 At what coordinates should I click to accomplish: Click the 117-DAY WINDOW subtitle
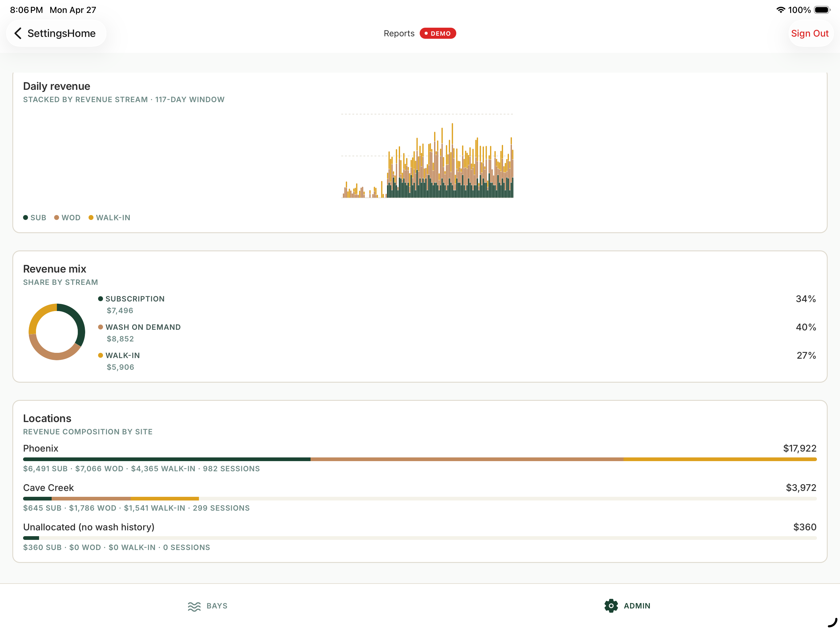[x=190, y=100]
